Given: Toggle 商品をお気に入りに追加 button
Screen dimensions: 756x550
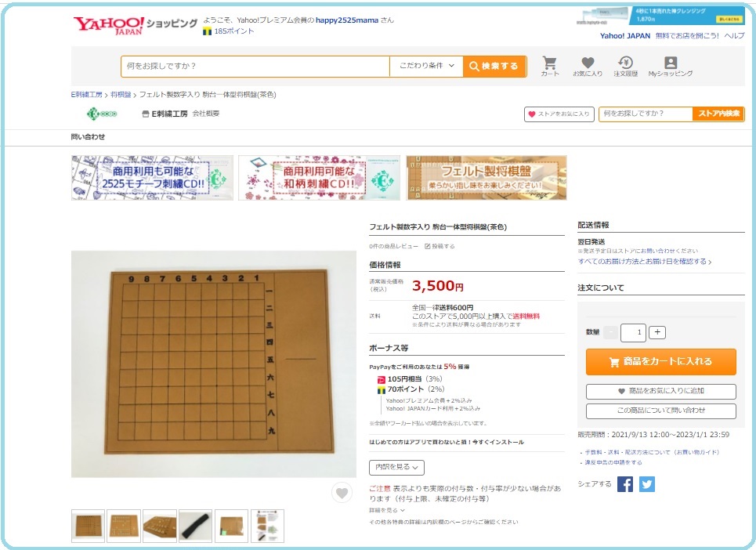Looking at the screenshot, I should pos(661,391).
